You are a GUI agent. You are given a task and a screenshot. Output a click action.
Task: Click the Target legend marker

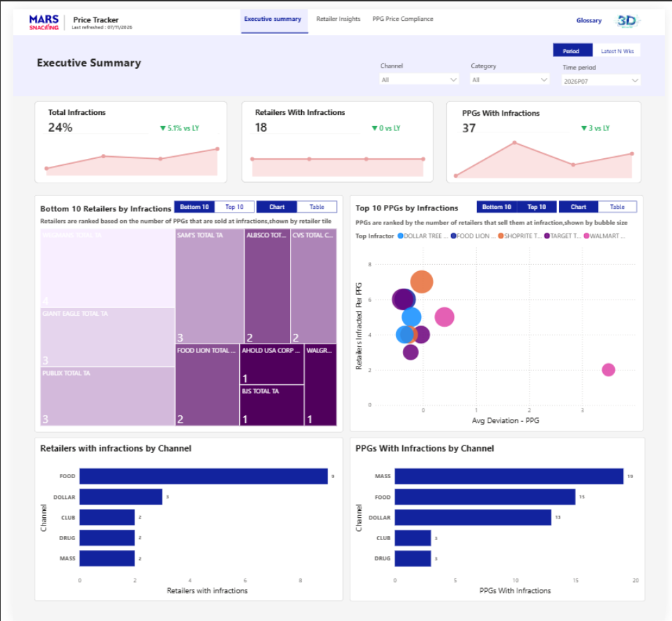(547, 236)
